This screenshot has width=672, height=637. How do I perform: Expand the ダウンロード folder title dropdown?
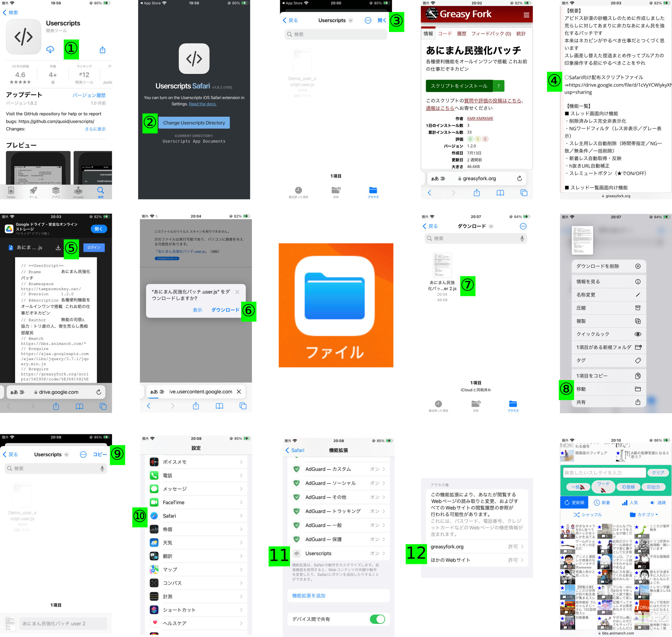click(491, 226)
